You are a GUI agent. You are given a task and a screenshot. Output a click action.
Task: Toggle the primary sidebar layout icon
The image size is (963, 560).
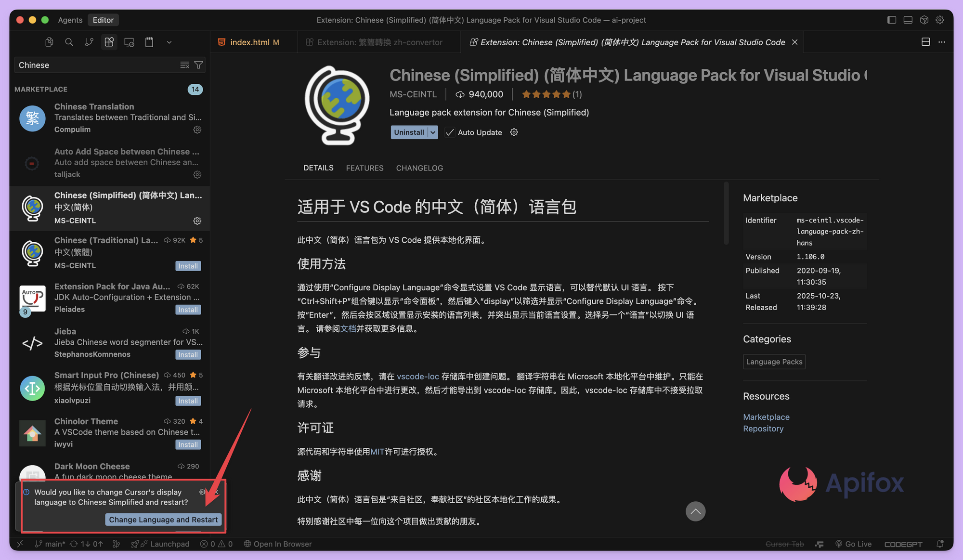pyautogui.click(x=892, y=20)
